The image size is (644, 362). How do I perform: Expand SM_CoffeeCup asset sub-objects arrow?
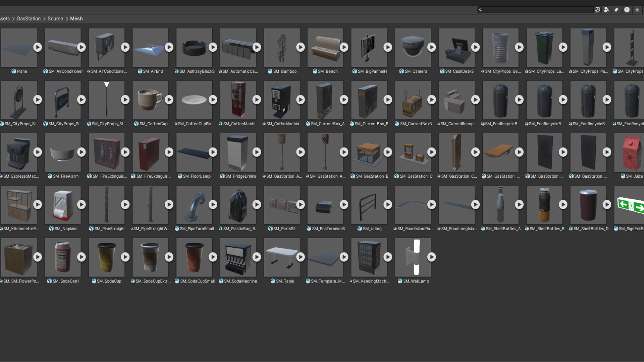click(x=169, y=100)
